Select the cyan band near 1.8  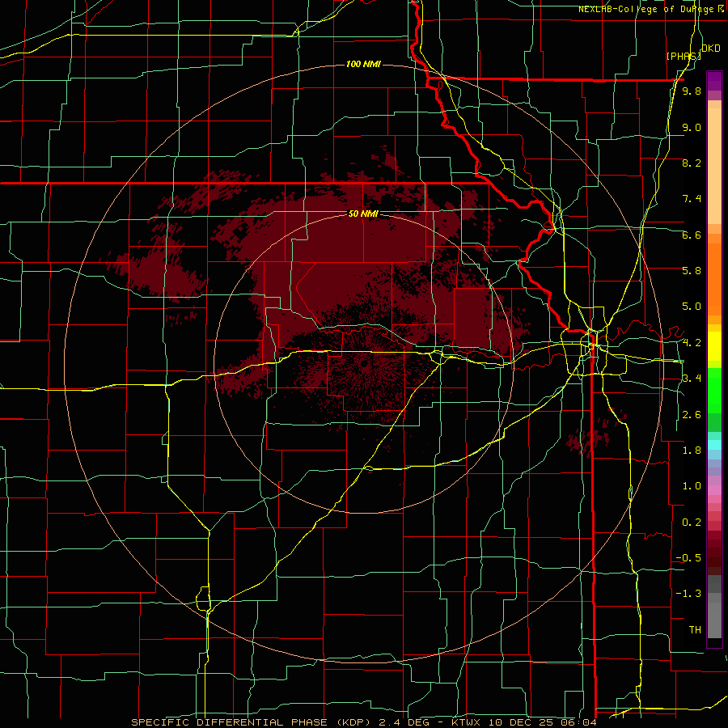pos(714,445)
